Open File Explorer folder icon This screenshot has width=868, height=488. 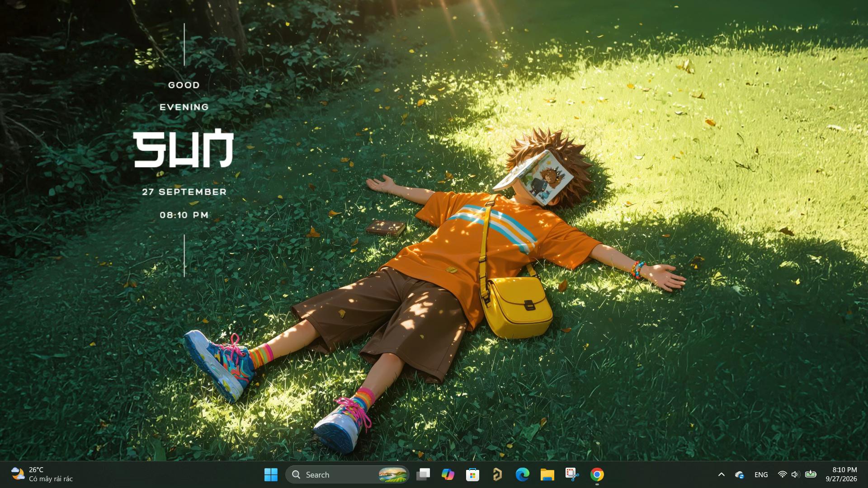coord(547,474)
